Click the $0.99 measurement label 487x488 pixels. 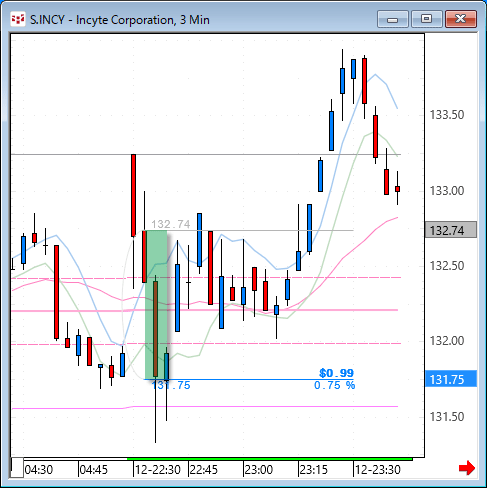[x=336, y=373]
